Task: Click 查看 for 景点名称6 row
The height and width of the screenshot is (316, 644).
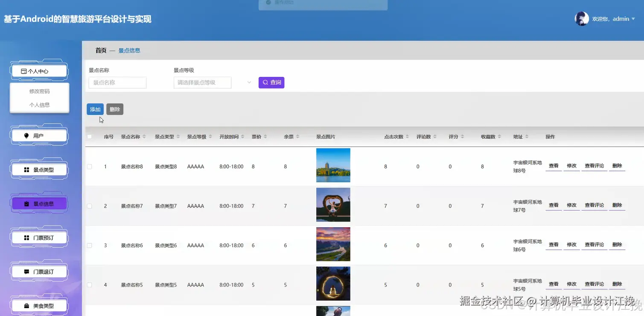Action: (554, 245)
